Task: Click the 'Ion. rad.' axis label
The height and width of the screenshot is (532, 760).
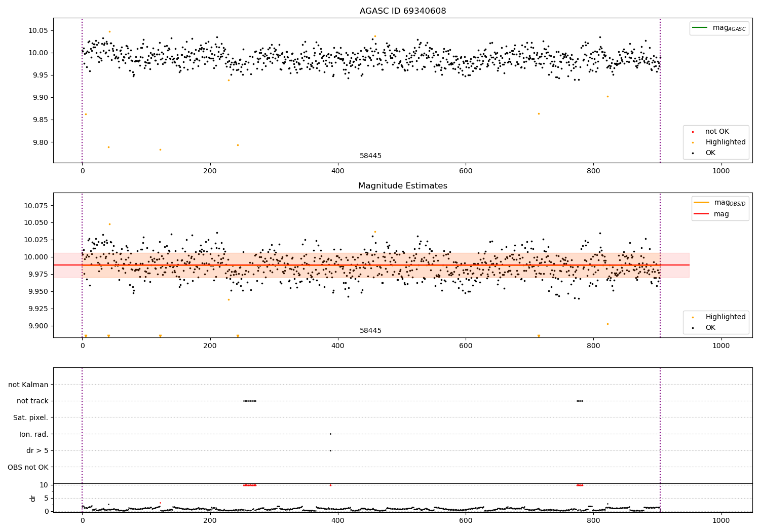Action: [34, 434]
